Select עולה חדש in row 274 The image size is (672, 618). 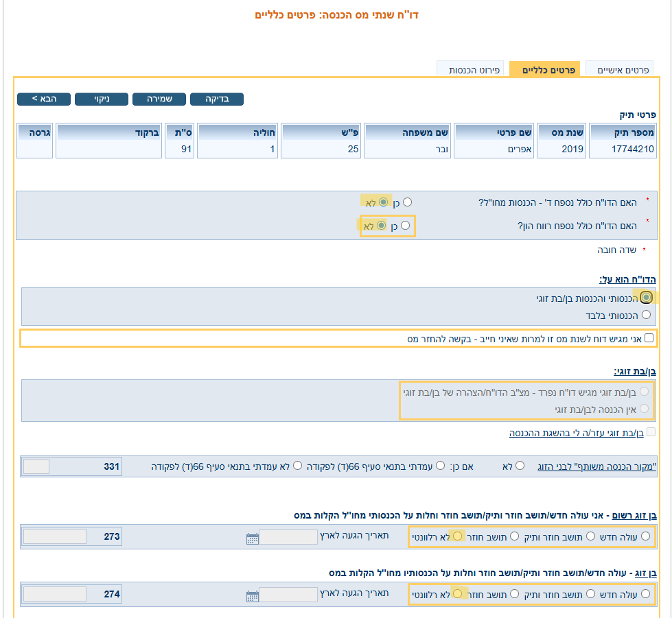646,593
